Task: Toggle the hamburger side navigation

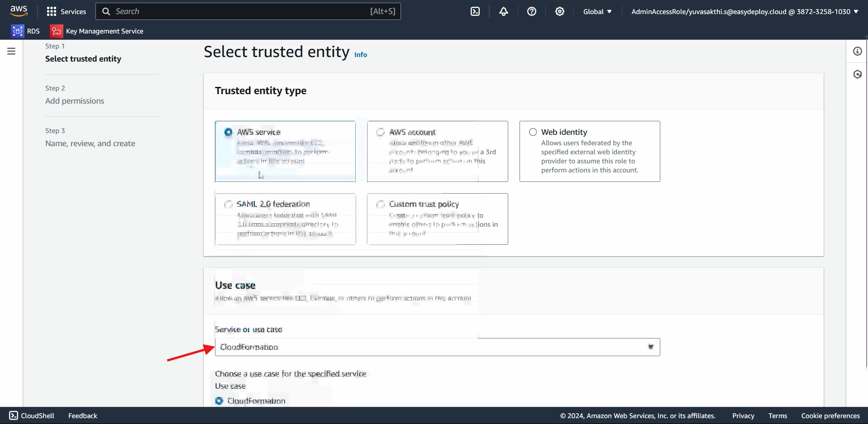Action: (x=11, y=51)
